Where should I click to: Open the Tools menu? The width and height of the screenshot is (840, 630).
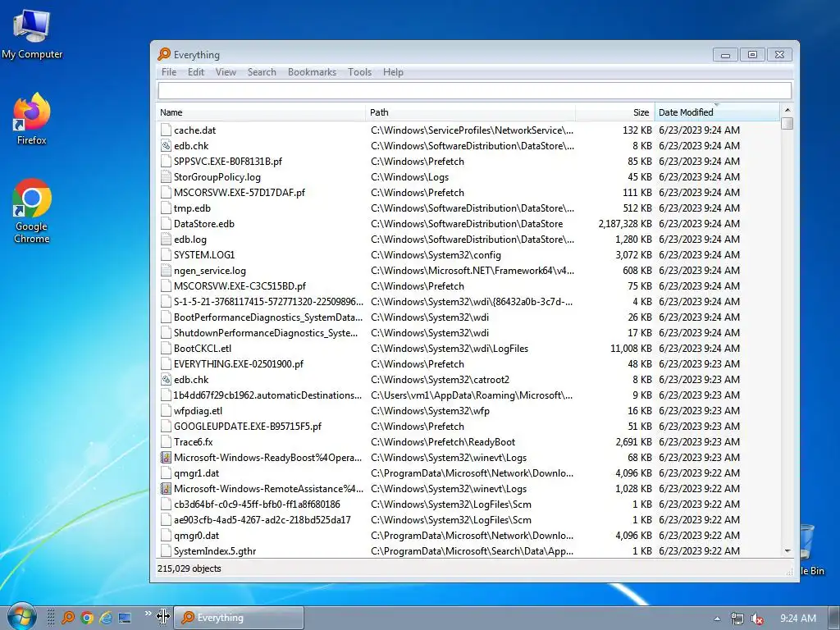[359, 72]
